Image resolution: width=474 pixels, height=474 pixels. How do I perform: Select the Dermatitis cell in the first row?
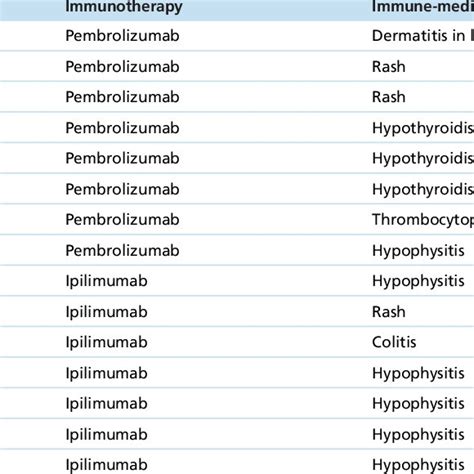(x=423, y=36)
